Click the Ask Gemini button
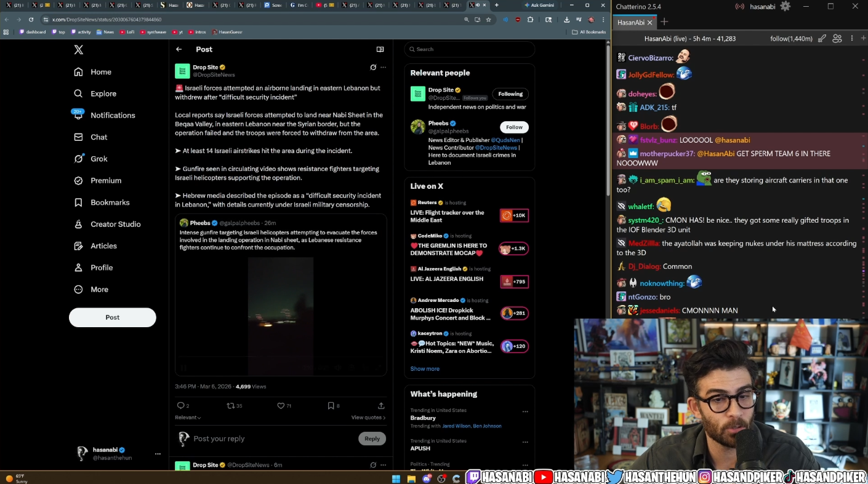868x484 pixels. [x=539, y=5]
